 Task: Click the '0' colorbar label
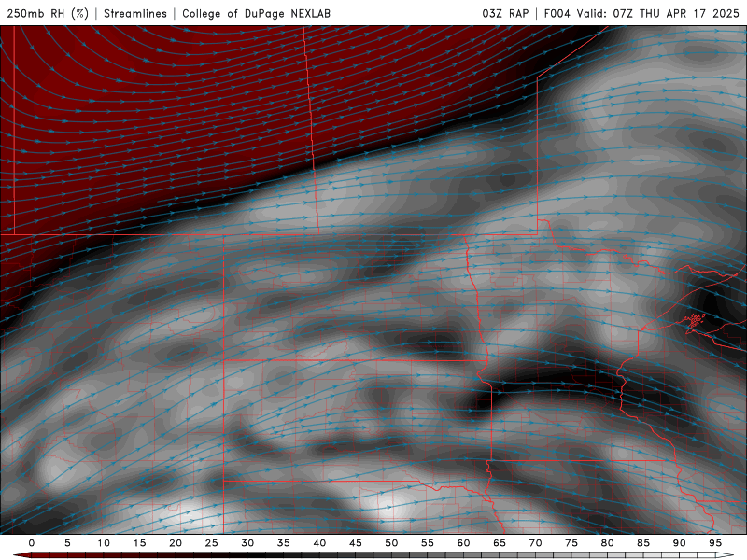[x=32, y=543]
